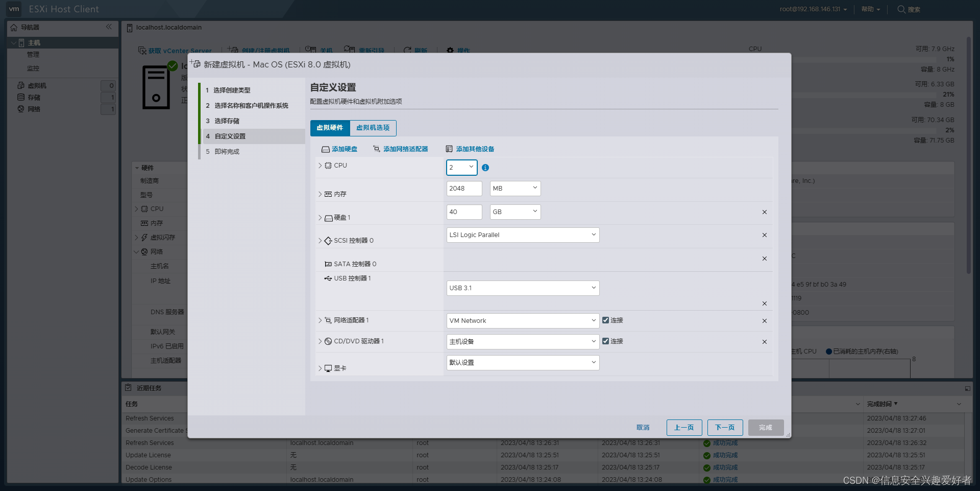Click the dialog resize grip icon
The height and width of the screenshot is (491, 980).
(x=788, y=435)
